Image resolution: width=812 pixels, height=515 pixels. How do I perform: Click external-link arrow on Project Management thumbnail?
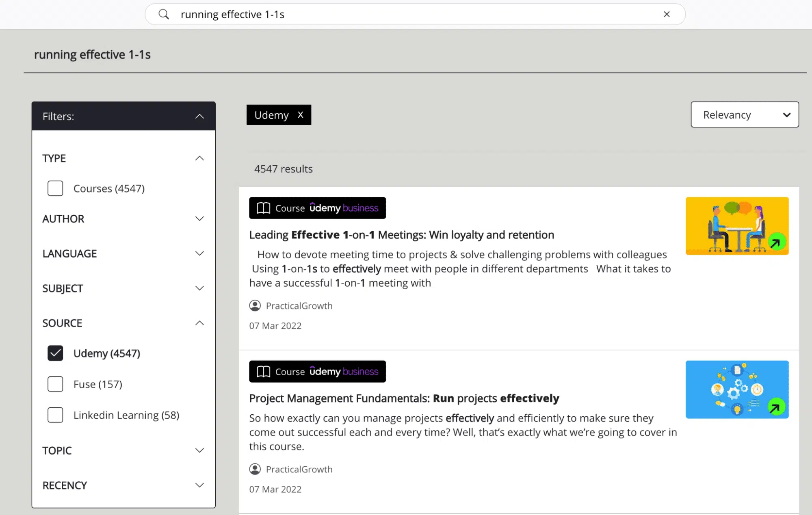(776, 407)
